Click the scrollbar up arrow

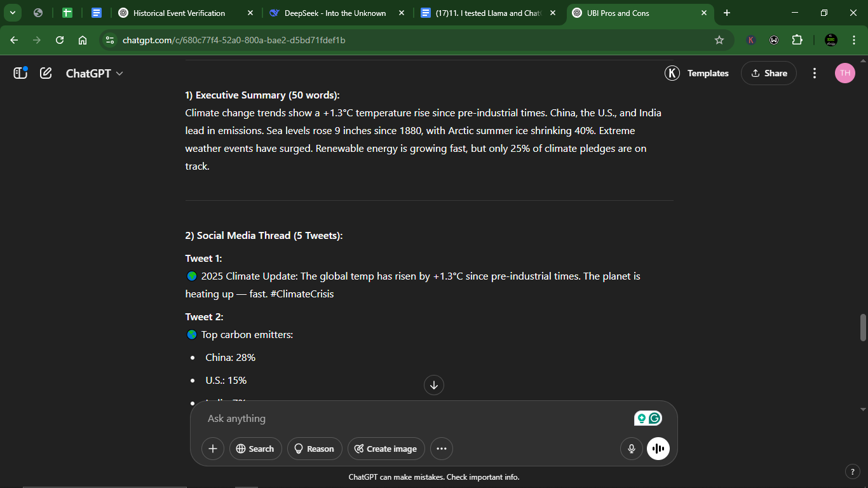pyautogui.click(x=863, y=60)
